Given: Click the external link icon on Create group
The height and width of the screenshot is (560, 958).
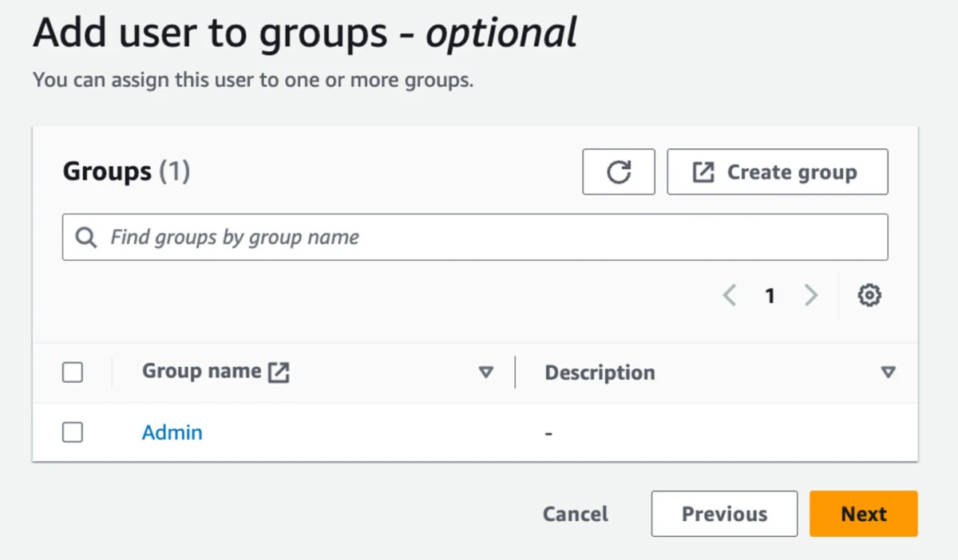Looking at the screenshot, I should point(703,172).
